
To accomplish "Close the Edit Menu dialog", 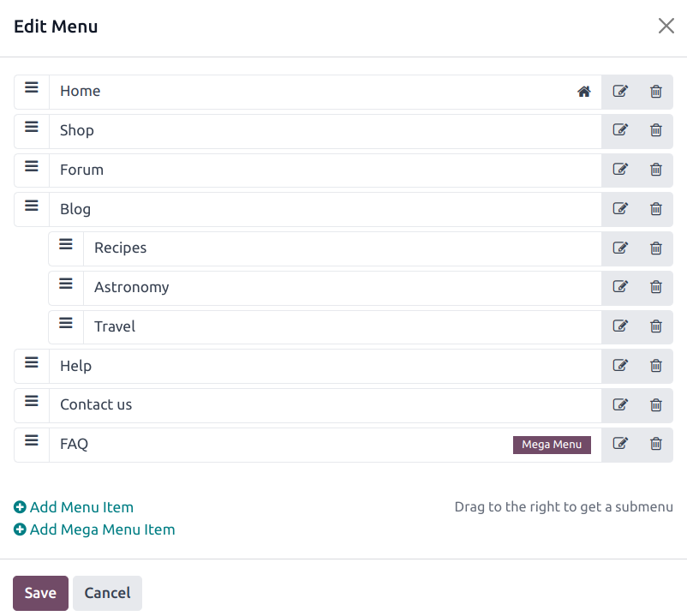I will point(666,26).
